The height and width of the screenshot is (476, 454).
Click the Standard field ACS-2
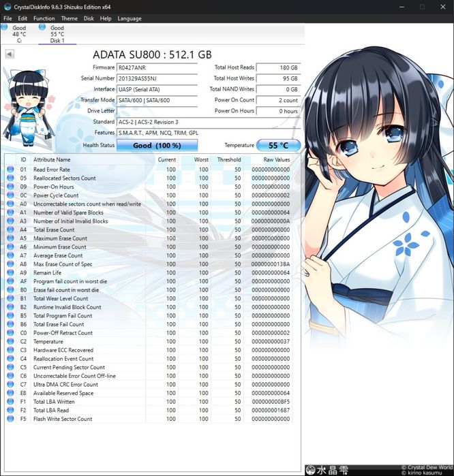click(x=209, y=122)
